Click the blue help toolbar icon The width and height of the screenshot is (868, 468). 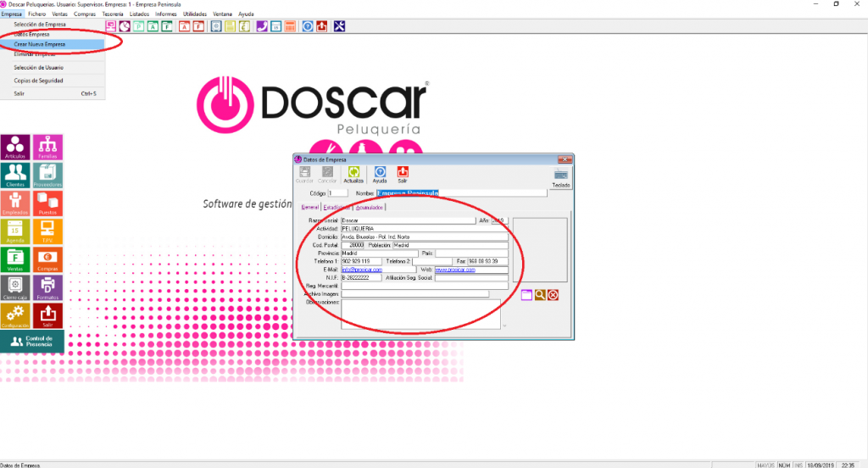pos(308,26)
